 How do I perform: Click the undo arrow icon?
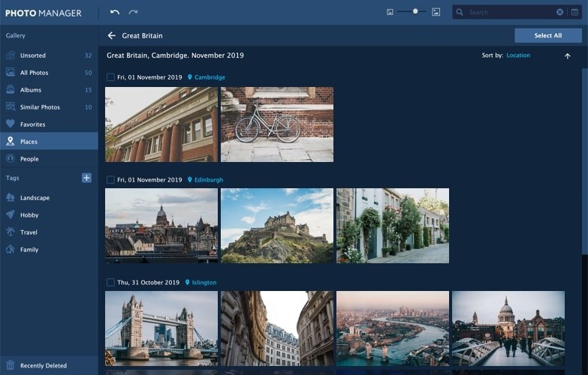pyautogui.click(x=115, y=13)
